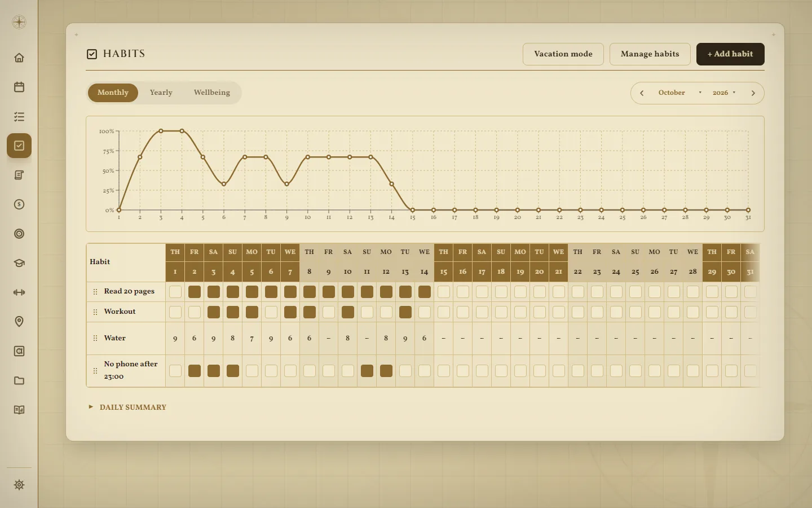Uncheck Read 20 pages for day 14
812x508 pixels.
(425, 292)
